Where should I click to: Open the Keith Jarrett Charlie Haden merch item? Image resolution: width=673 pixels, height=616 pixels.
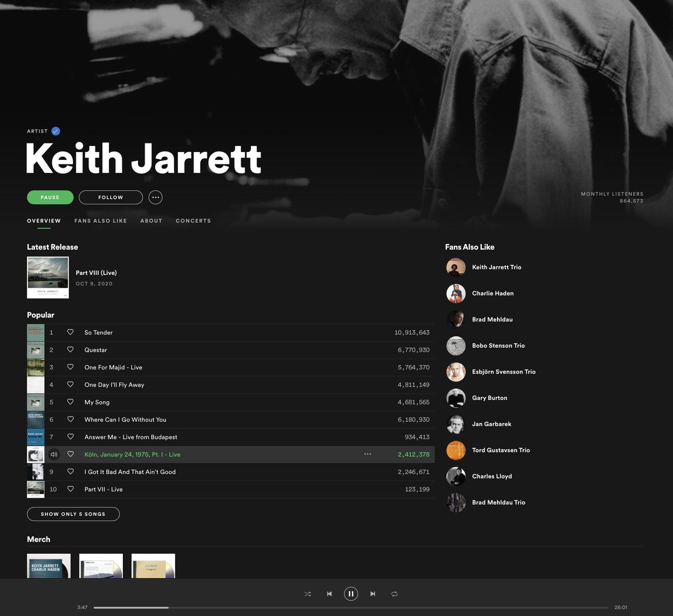[49, 566]
